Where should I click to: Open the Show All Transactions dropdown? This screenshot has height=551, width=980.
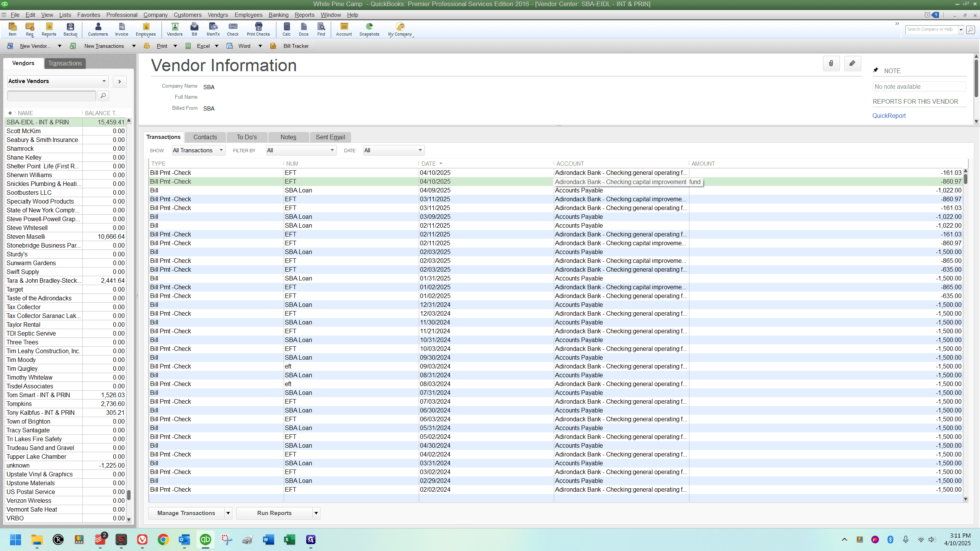[x=198, y=150]
